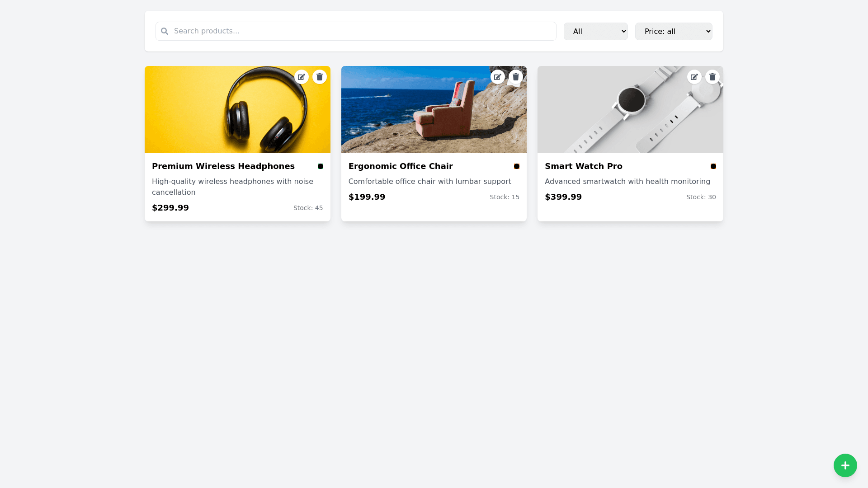Screen dimensions: 868x488
Task: Click status dot on Office Chair card
Action: coord(517,166)
